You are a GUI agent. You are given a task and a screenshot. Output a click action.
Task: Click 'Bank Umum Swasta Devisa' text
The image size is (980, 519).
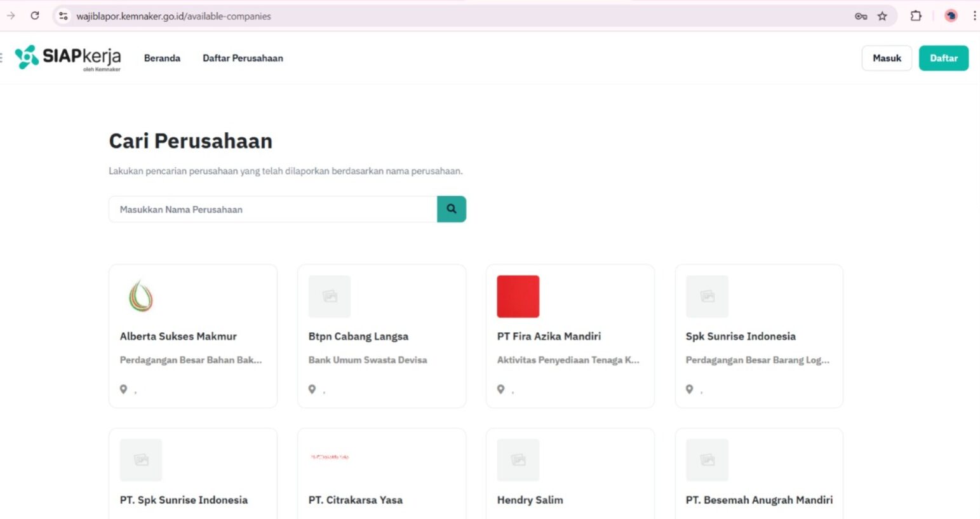(368, 360)
